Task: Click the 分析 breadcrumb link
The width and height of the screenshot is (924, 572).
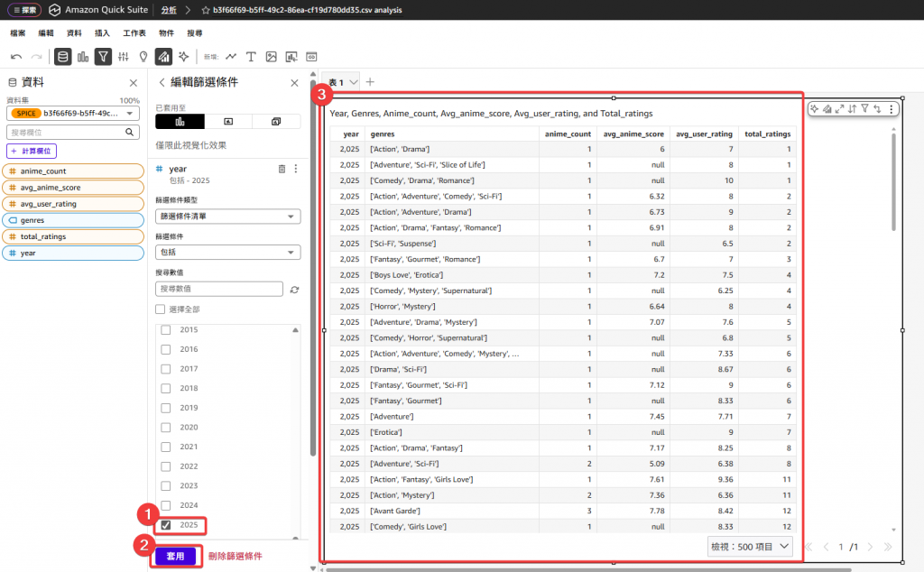Action: [169, 10]
